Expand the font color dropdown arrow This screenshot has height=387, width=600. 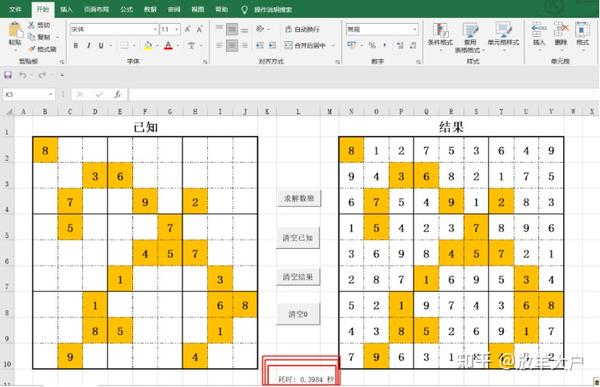point(178,46)
